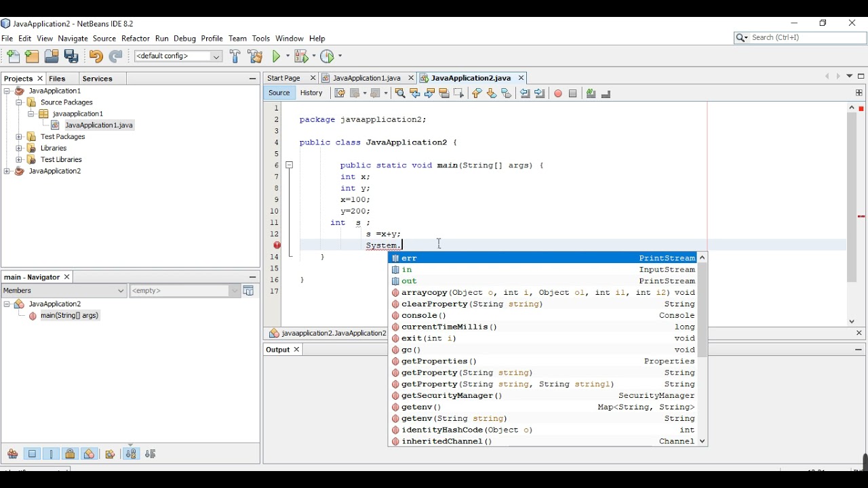The height and width of the screenshot is (488, 868).
Task: Open the Refactor menu
Action: pyautogui.click(x=136, y=39)
